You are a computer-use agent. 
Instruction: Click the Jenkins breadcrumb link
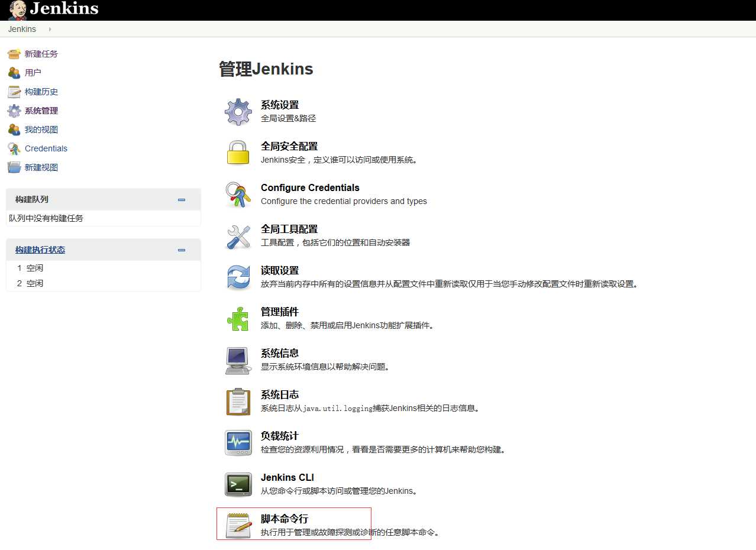[22, 29]
